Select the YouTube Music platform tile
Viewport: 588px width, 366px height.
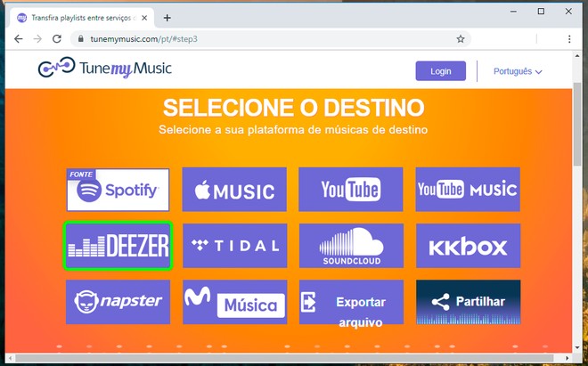pos(468,190)
